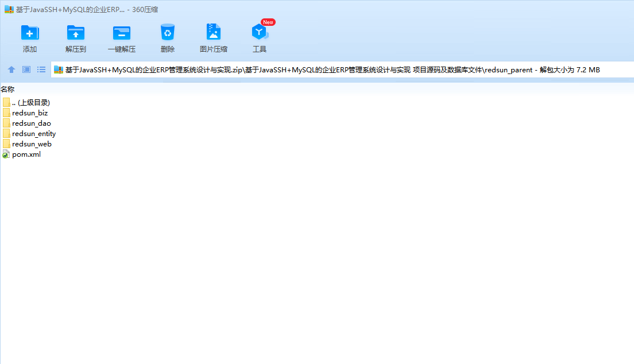
Task: Select the redsun_web folder icon
Action: [x=6, y=144]
